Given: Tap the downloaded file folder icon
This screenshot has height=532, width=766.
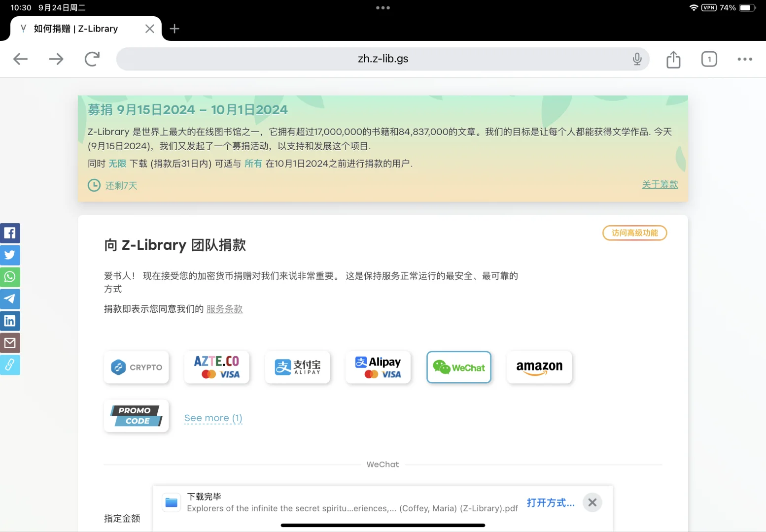Looking at the screenshot, I should tap(172, 502).
